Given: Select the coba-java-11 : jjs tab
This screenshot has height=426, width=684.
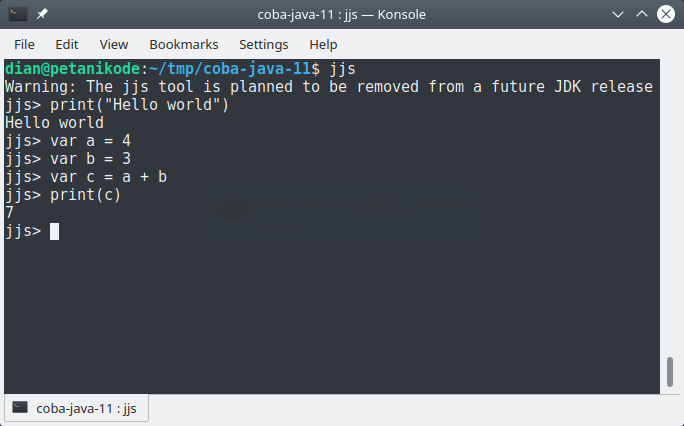Looking at the screenshot, I should [77, 408].
